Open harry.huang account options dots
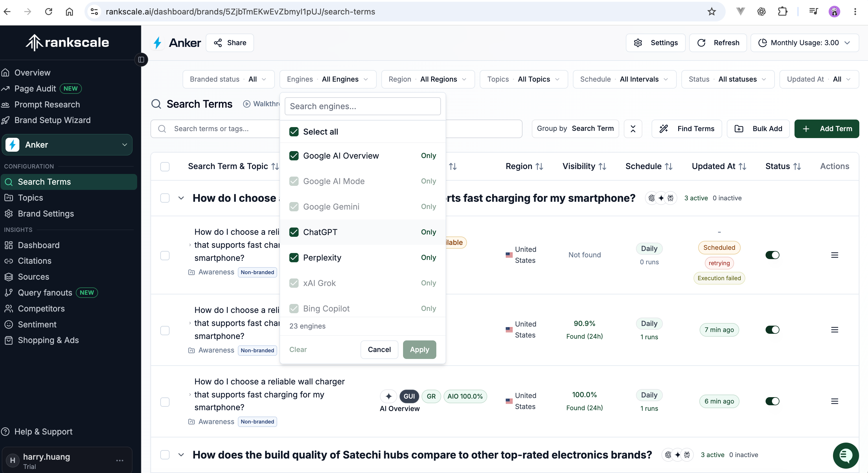The width and height of the screenshot is (868, 473). point(119,461)
